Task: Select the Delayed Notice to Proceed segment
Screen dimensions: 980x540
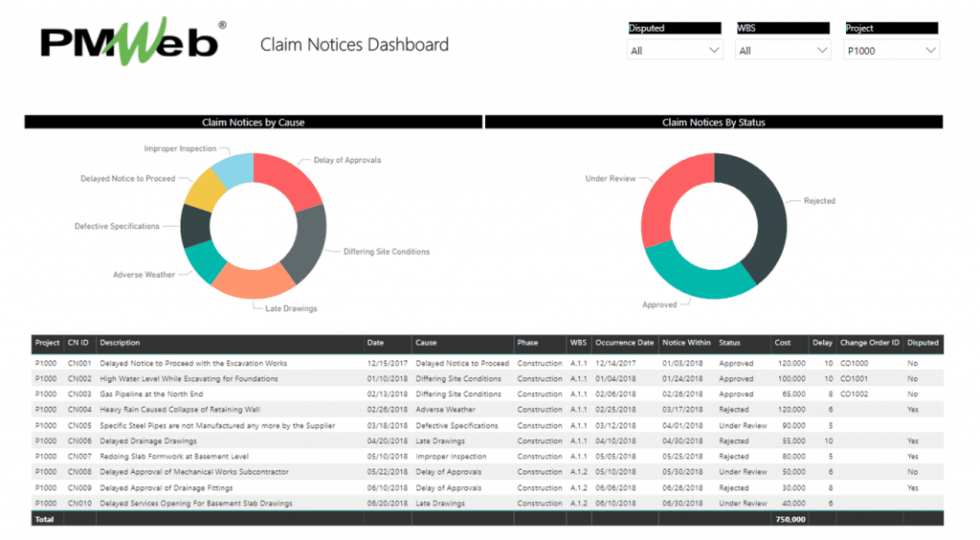Action: tap(207, 190)
